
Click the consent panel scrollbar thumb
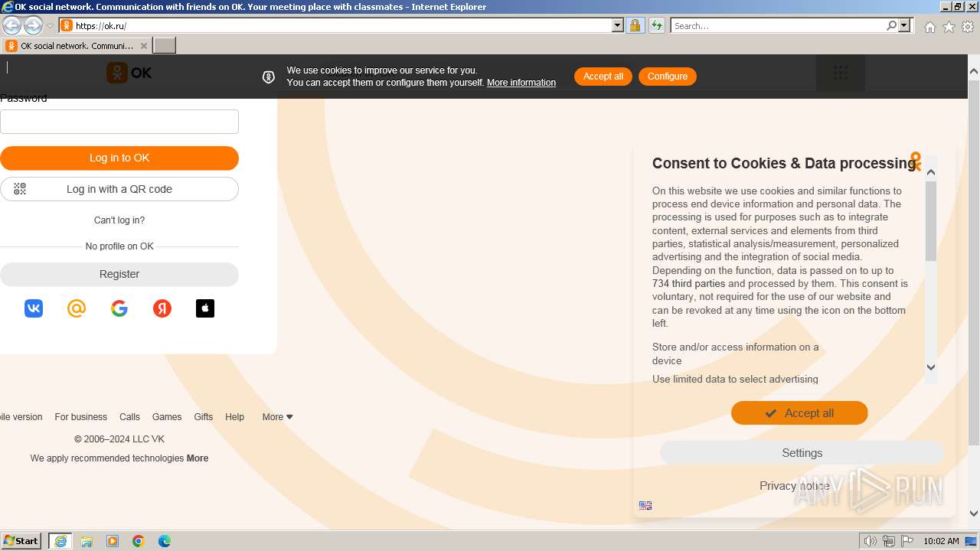[x=931, y=221]
